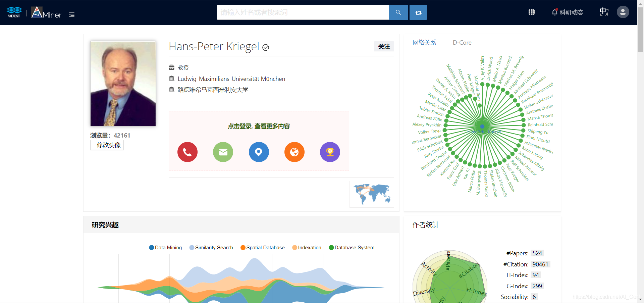Click the 浏览量: 42161 view count
This screenshot has height=303, width=644.
[110, 136]
